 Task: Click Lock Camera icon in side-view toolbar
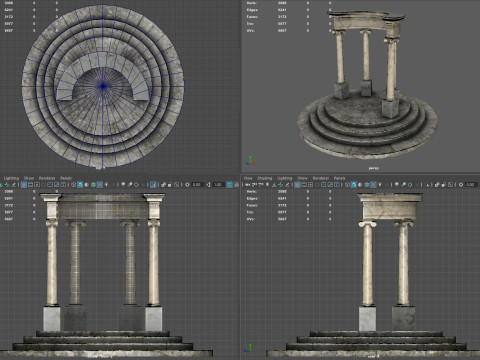254,184
